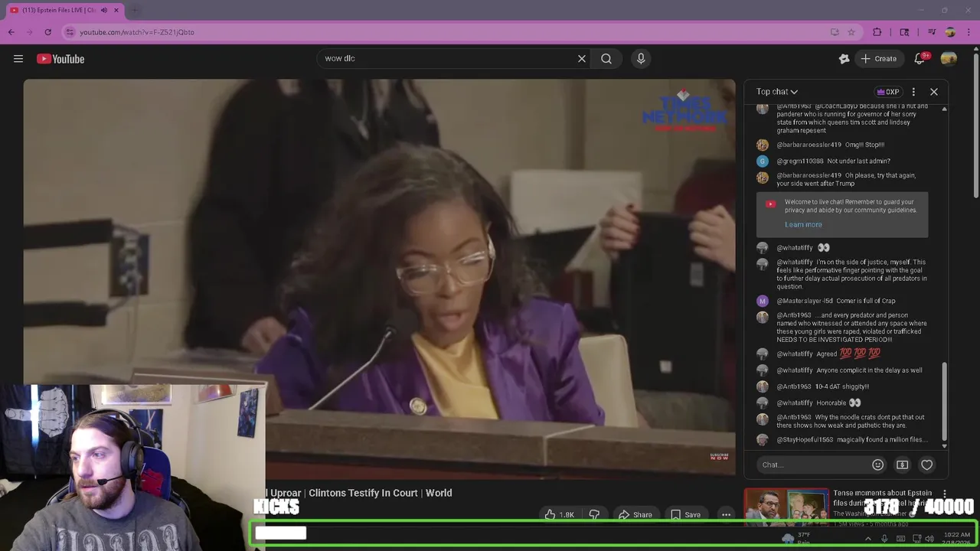The image size is (980, 551).
Task: Go to the YouTube home logo
Action: [60, 59]
